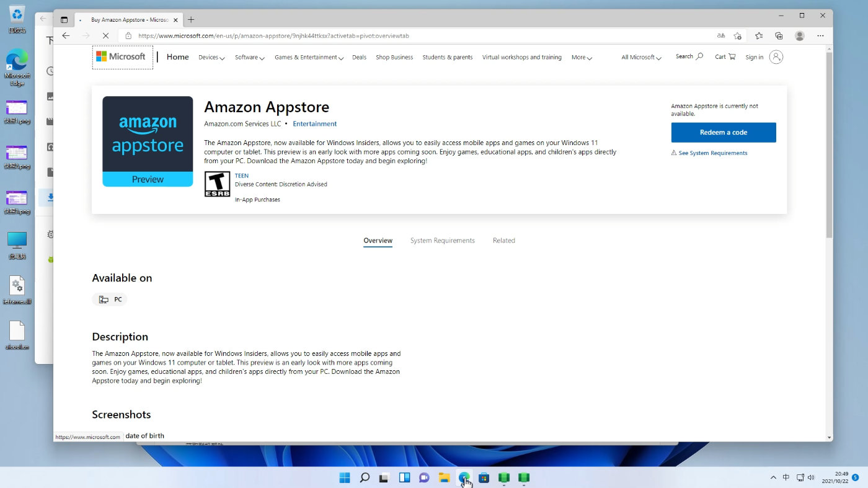The image size is (868, 488).
Task: Open the volume tray icon
Action: tap(812, 477)
